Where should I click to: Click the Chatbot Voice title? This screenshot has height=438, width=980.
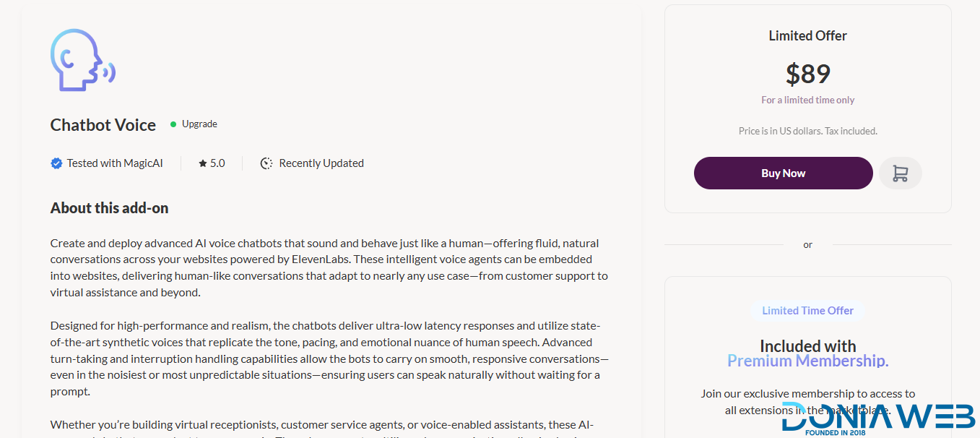103,124
